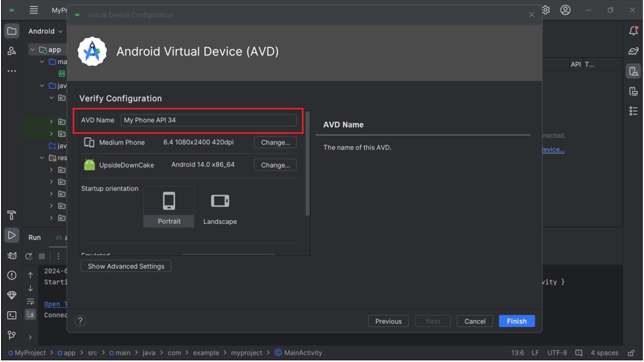Change the Medium Phone hardware profile

click(x=275, y=143)
